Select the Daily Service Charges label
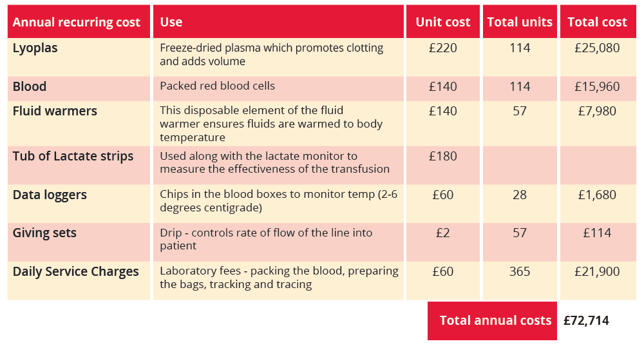 point(76,271)
